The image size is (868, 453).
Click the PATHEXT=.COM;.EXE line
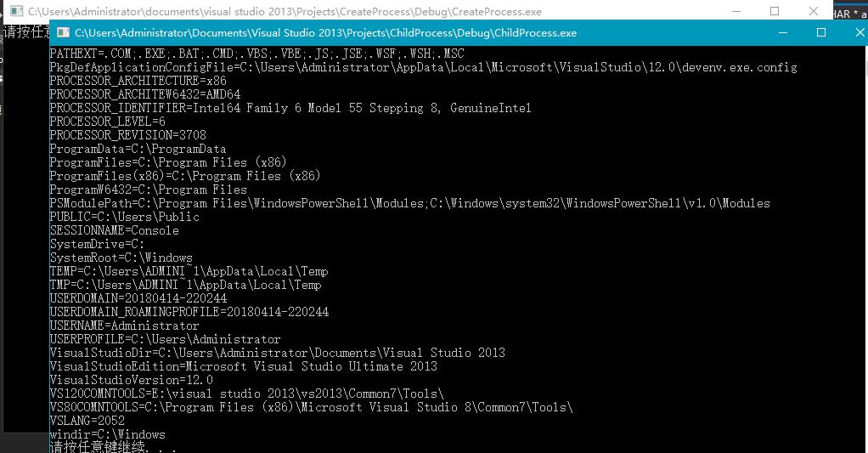[256, 54]
